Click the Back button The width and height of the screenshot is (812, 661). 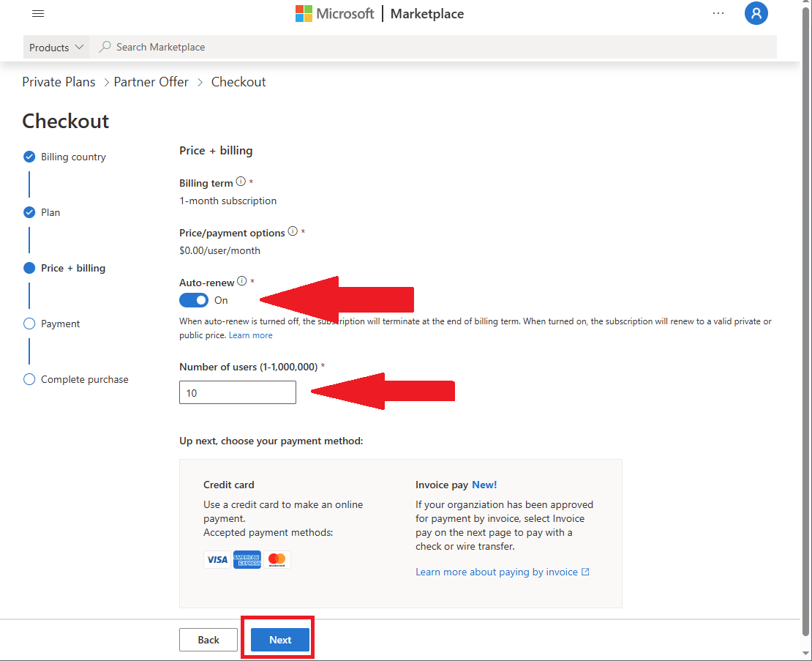[x=208, y=640]
